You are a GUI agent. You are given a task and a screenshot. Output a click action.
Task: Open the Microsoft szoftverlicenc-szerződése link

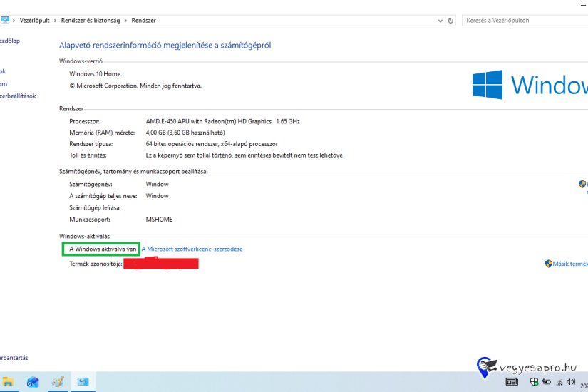click(192, 249)
